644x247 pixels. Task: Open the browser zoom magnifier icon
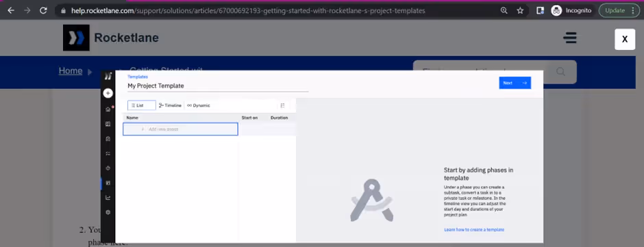coord(504,11)
